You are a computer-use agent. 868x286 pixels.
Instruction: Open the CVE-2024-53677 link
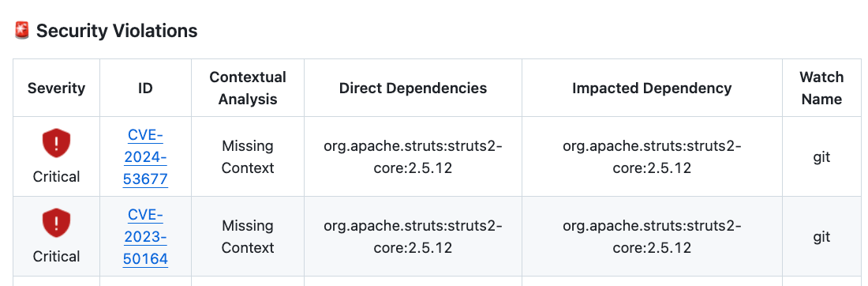point(146,157)
